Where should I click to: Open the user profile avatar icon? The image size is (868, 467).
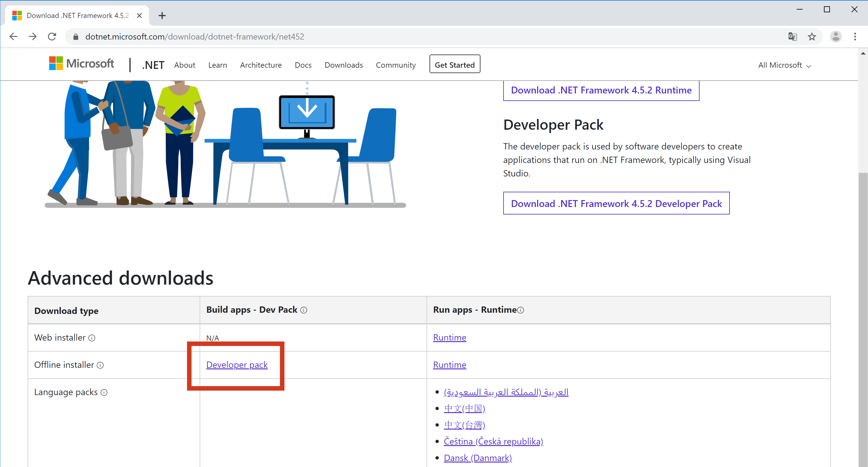[836, 36]
